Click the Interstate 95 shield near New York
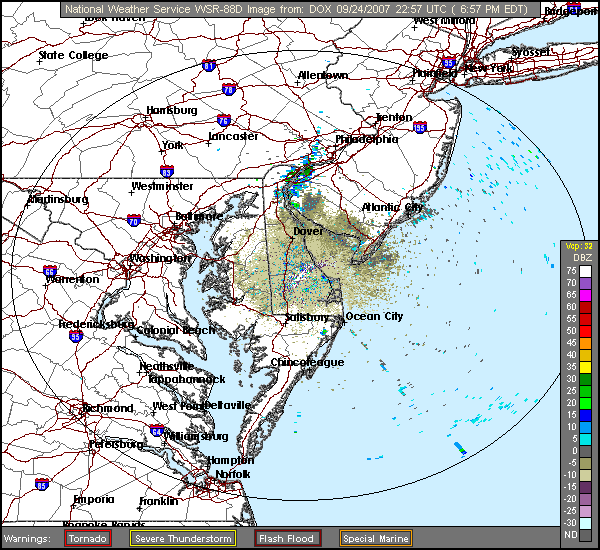600x550 pixels. pos(448,62)
